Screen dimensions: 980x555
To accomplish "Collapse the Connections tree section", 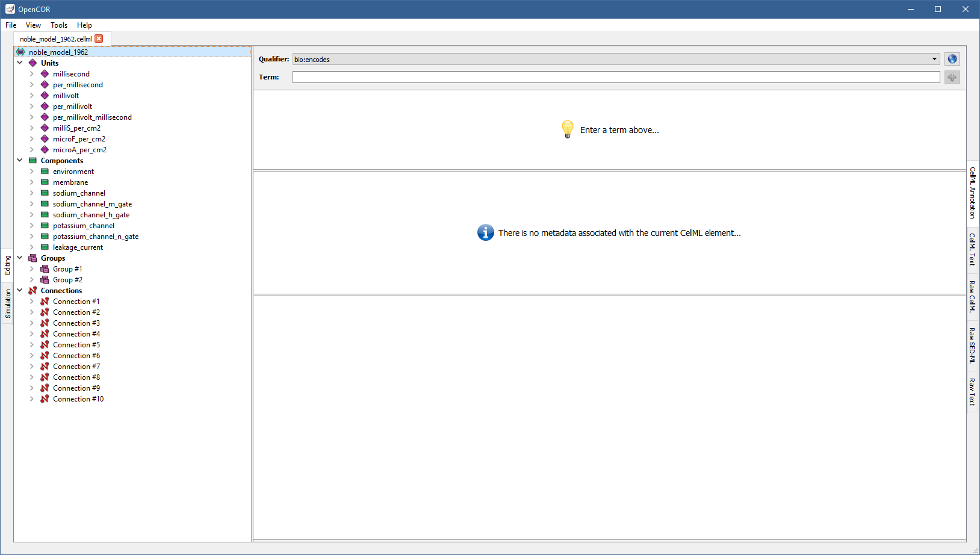I will (20, 290).
